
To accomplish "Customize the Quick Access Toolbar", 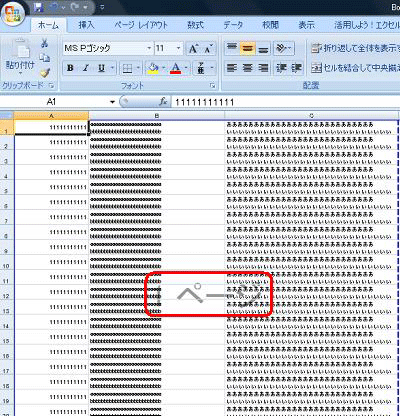I will (x=102, y=7).
